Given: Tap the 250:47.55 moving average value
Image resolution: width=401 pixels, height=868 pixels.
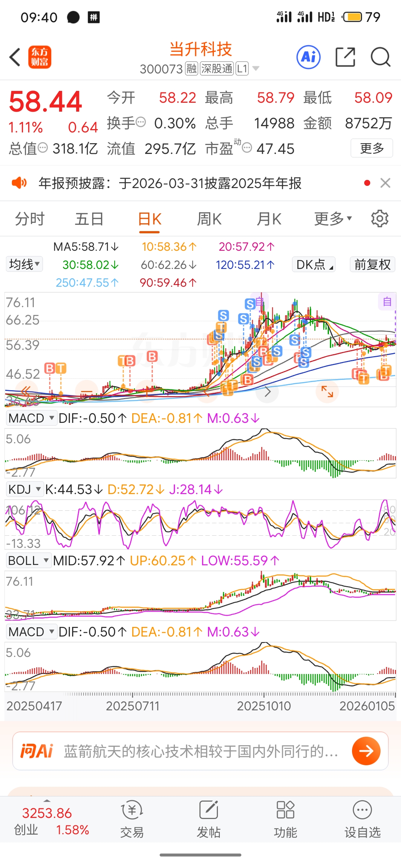Looking at the screenshot, I should click(x=87, y=283).
